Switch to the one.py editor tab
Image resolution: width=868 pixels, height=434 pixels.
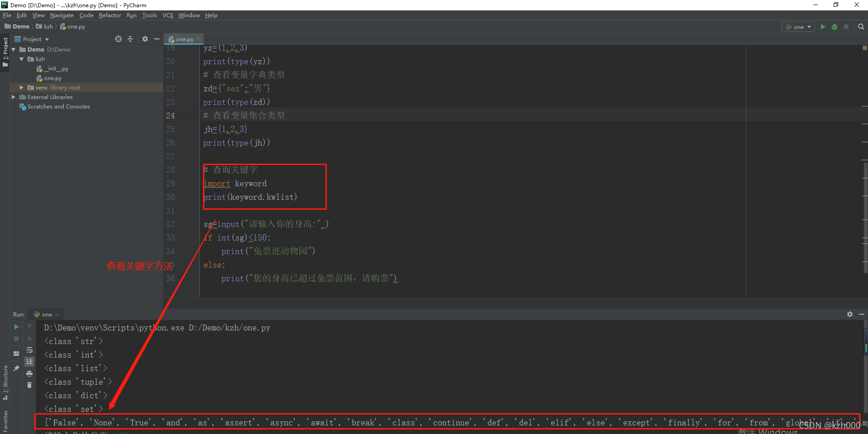pos(183,39)
